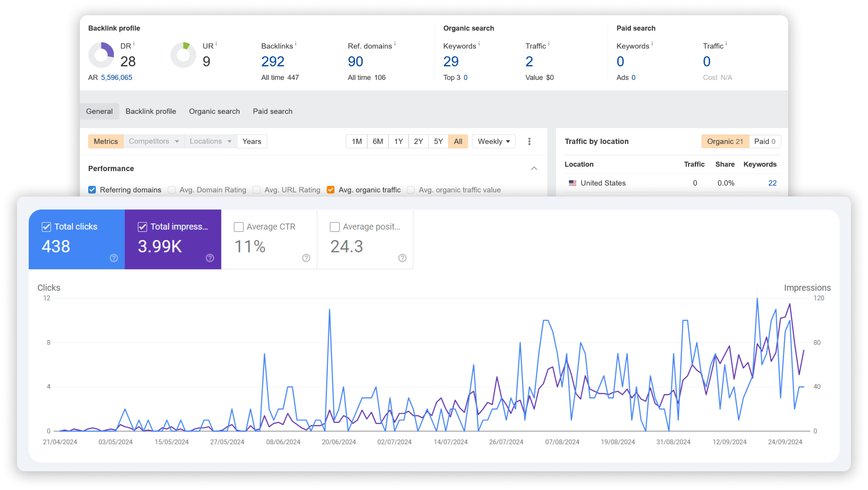This screenshot has height=490, width=868.
Task: Switch to the Backlink profile tab
Action: click(151, 111)
